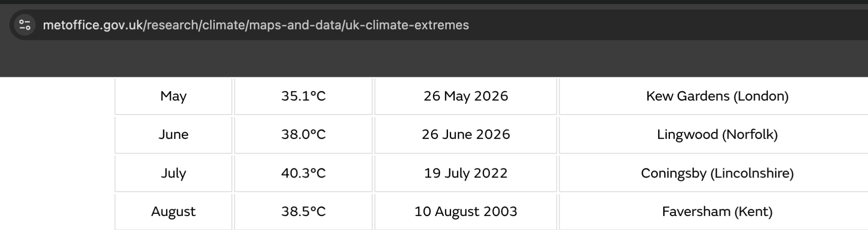The width and height of the screenshot is (868, 230).
Task: Click the 26 May 2026 date cell
Action: [466, 96]
